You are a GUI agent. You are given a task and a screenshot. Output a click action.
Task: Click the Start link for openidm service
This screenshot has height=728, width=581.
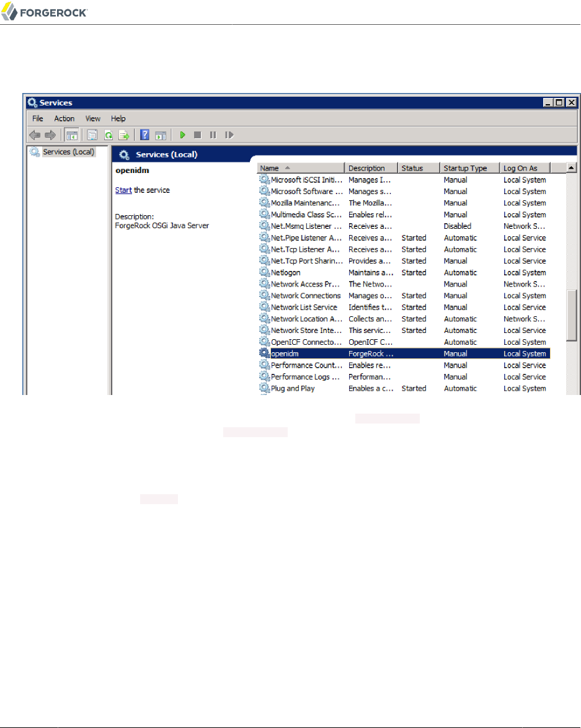tap(123, 190)
